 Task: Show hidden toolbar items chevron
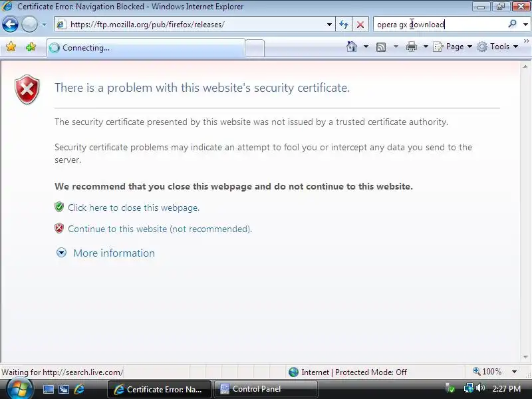click(526, 41)
